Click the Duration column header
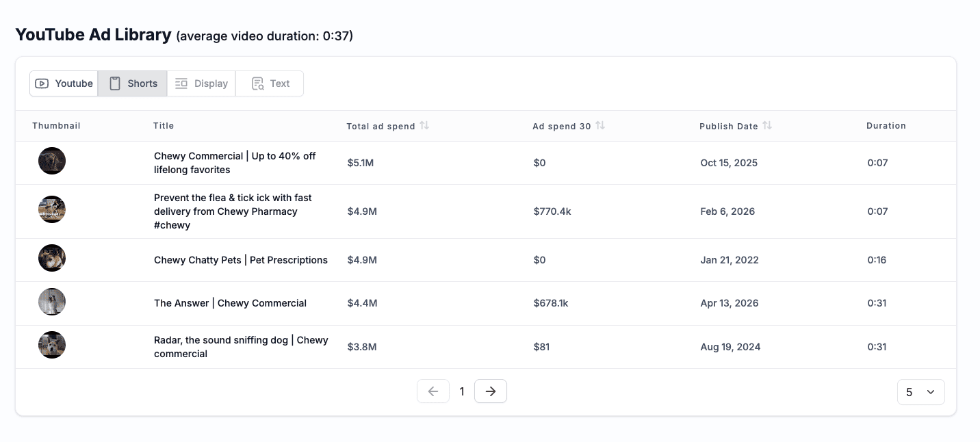This screenshot has width=980, height=442. point(886,126)
